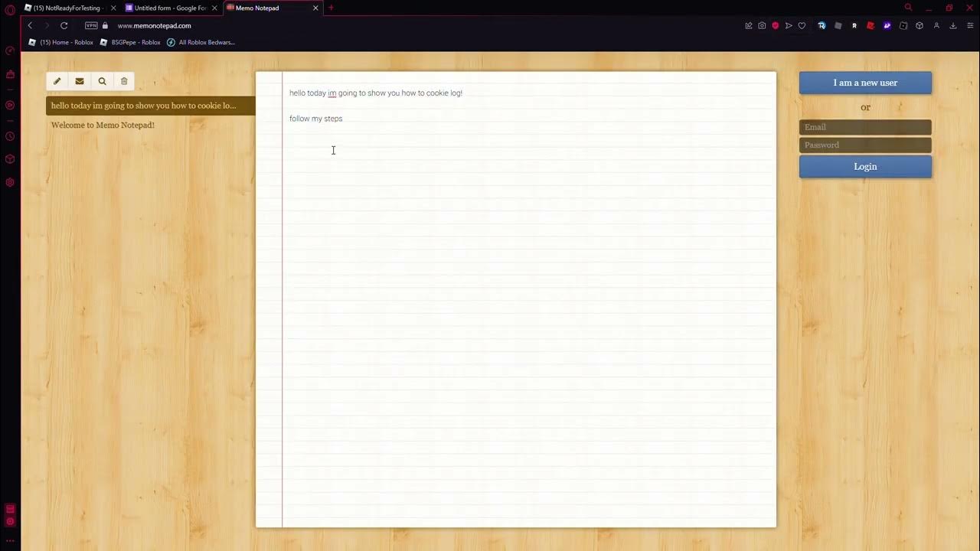
Task: Click the address bar URL memonotepad.com
Action: tap(154, 25)
